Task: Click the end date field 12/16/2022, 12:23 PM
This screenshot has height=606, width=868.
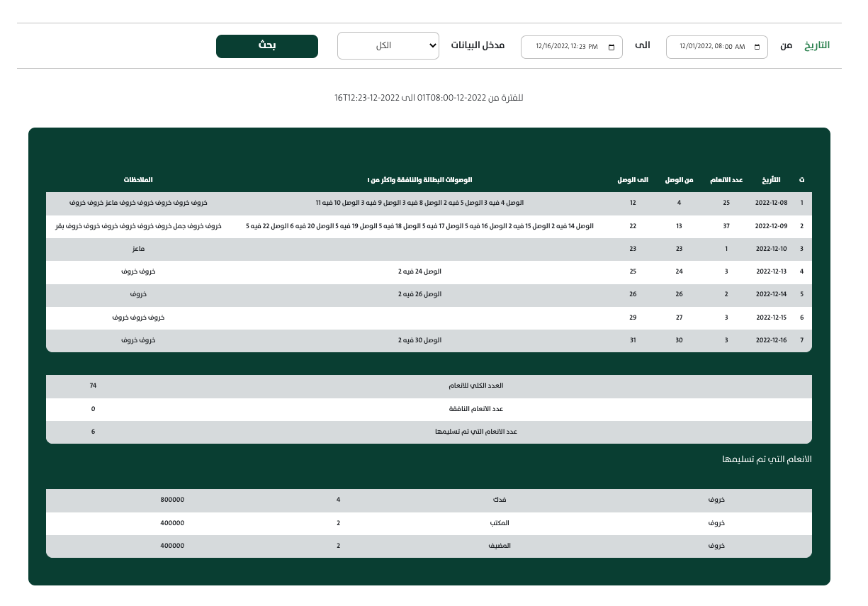Action: 572,47
